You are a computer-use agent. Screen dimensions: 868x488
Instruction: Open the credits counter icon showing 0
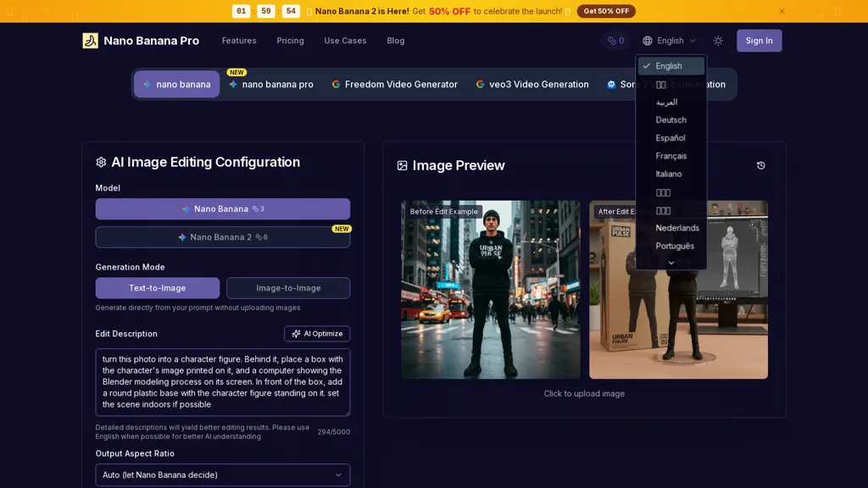point(615,41)
